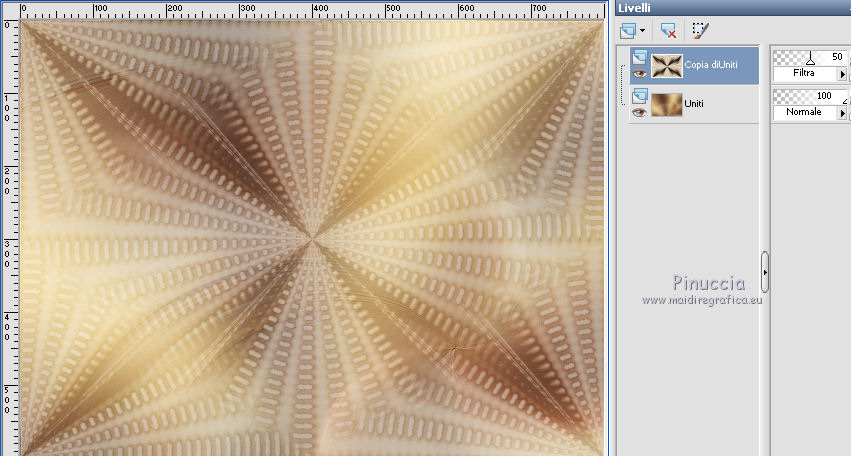
Task: Click the Delete Layer icon with red X
Action: [668, 30]
